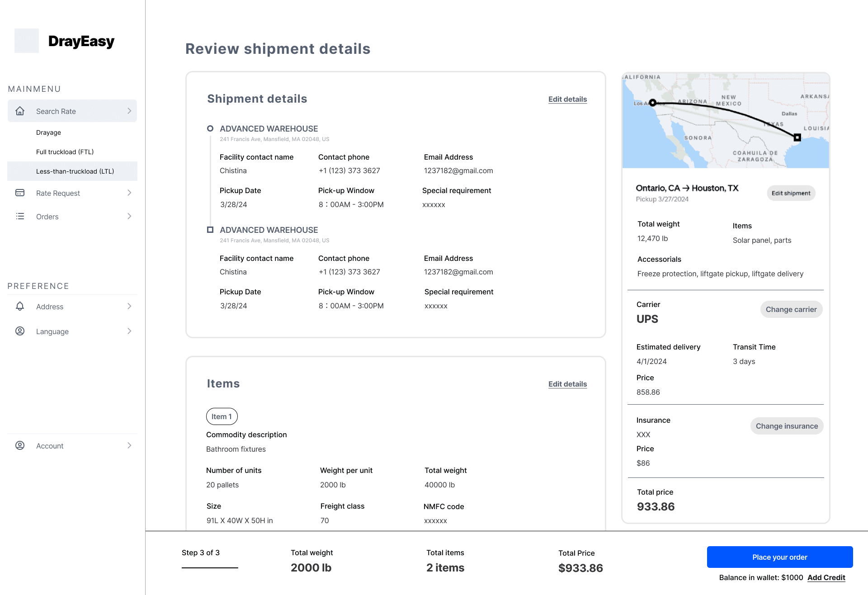Click the destination square marker on map
Image resolution: width=868 pixels, height=595 pixels.
[797, 137]
